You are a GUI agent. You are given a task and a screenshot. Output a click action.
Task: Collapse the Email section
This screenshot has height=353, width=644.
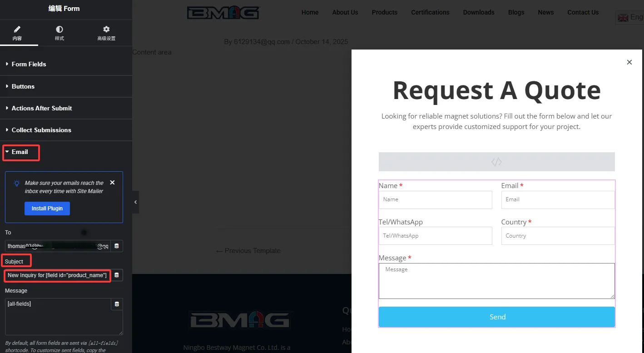(20, 152)
